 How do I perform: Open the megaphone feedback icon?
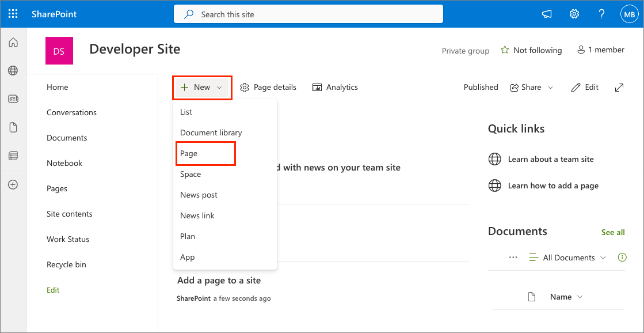[x=547, y=14]
